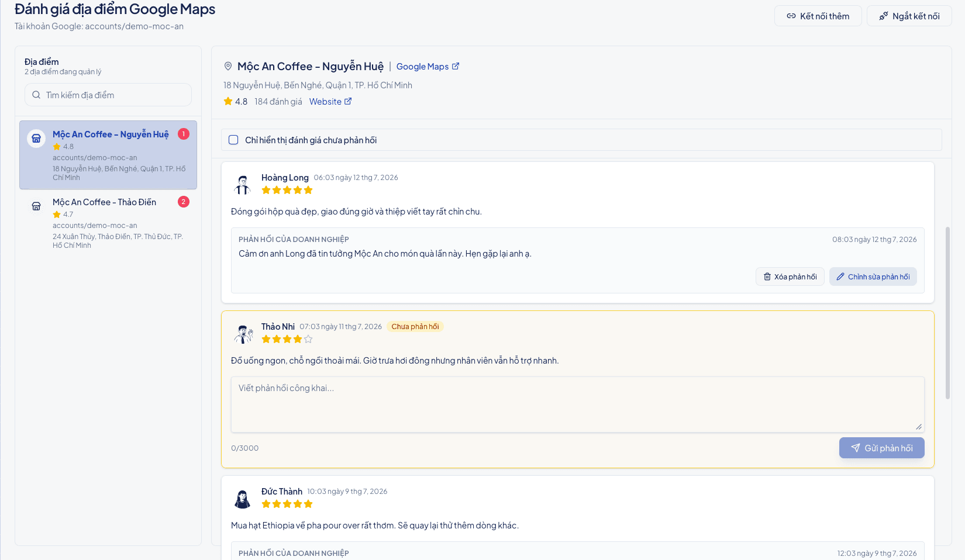Click the external link icon next to Google Maps

tap(456, 66)
